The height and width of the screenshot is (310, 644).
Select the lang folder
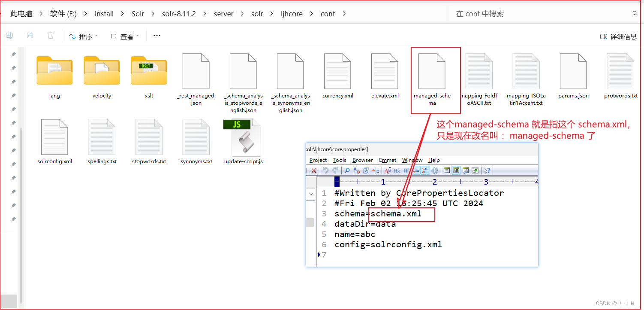(54, 77)
